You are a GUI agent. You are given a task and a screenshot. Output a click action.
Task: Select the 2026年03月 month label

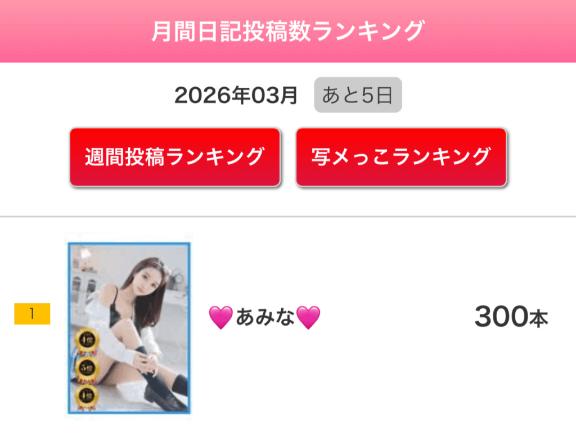tap(236, 95)
